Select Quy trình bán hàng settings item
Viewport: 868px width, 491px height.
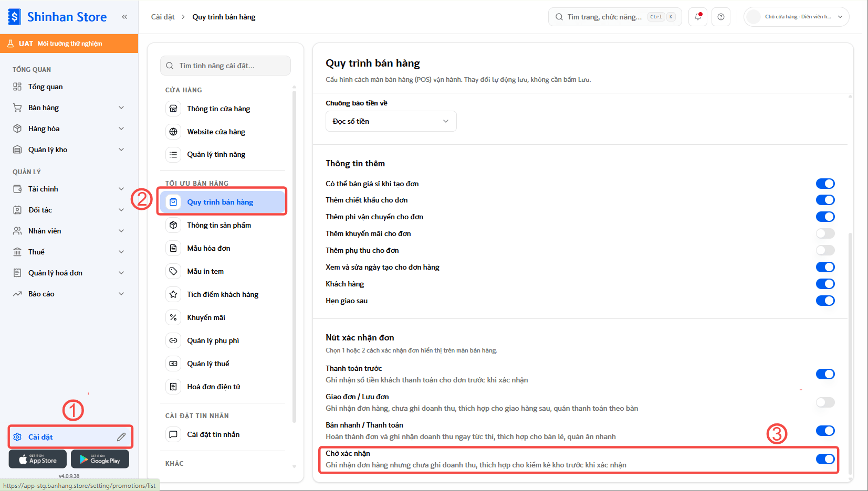point(223,202)
